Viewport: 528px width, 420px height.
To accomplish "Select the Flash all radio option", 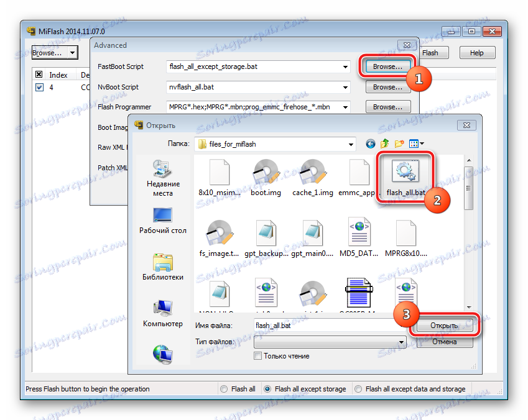I will coord(224,389).
